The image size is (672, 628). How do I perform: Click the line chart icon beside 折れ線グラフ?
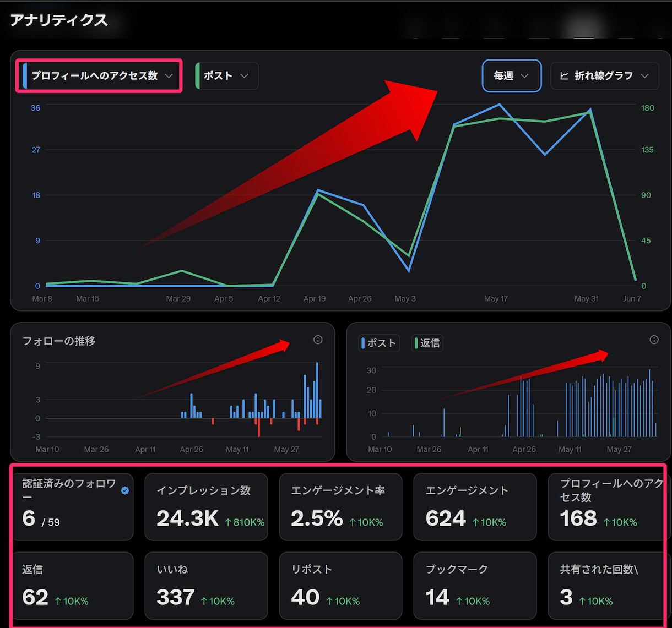[x=564, y=76]
